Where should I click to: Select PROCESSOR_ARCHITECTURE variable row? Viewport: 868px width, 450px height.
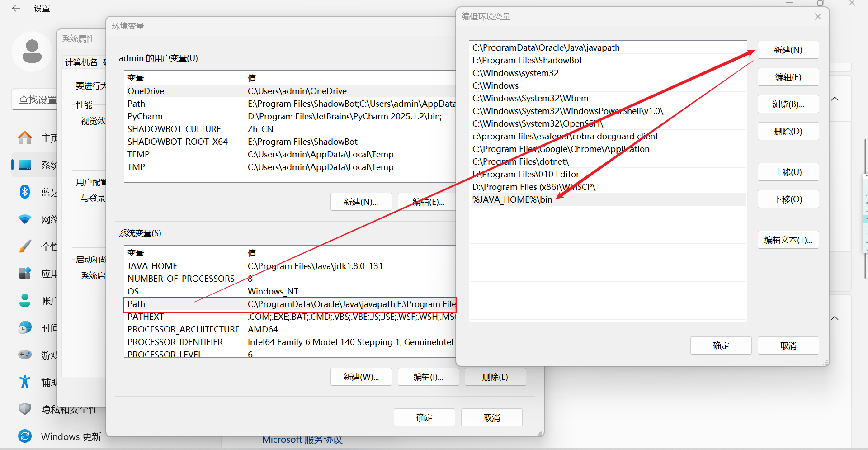tap(290, 329)
